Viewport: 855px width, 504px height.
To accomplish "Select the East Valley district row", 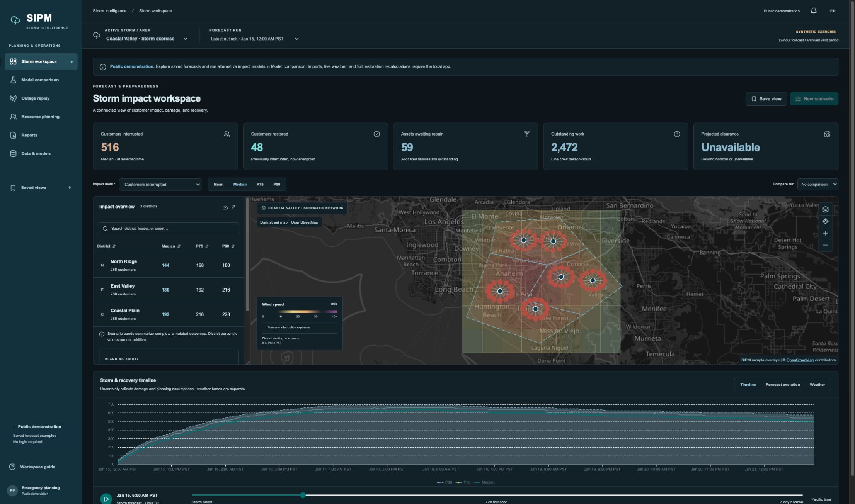I will 169,290.
